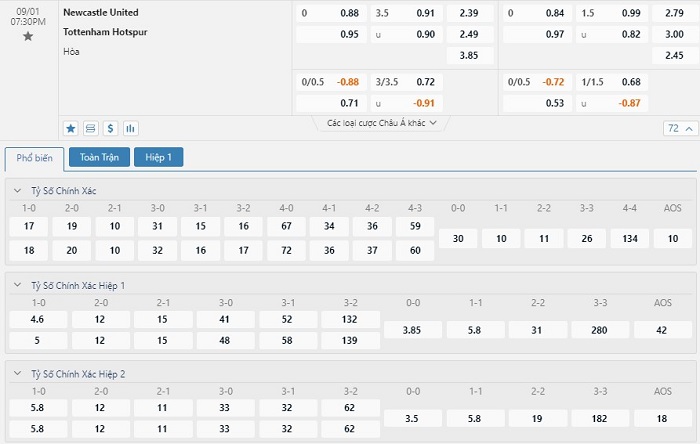
Task: Select 0-0 correct score odds 30
Action: pyautogui.click(x=458, y=238)
